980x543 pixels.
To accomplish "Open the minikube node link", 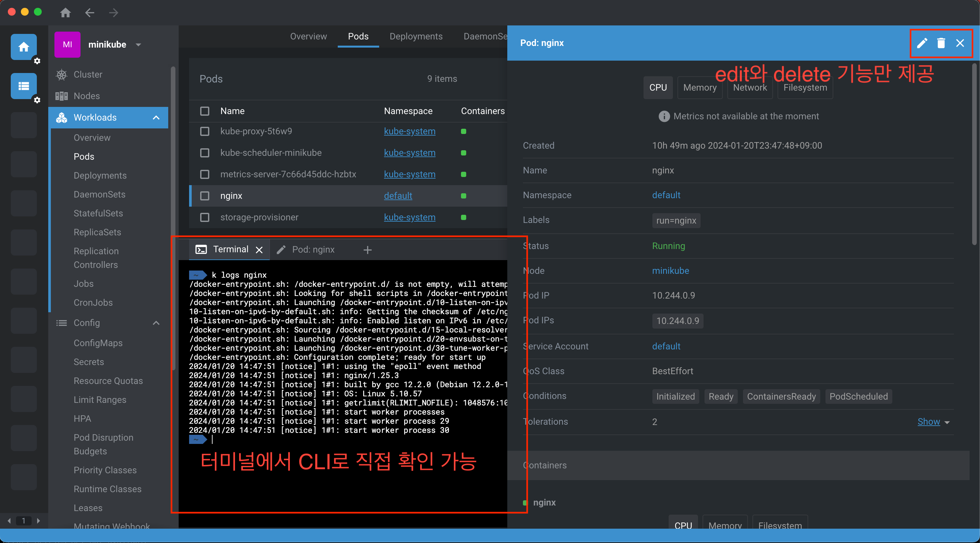I will 670,271.
